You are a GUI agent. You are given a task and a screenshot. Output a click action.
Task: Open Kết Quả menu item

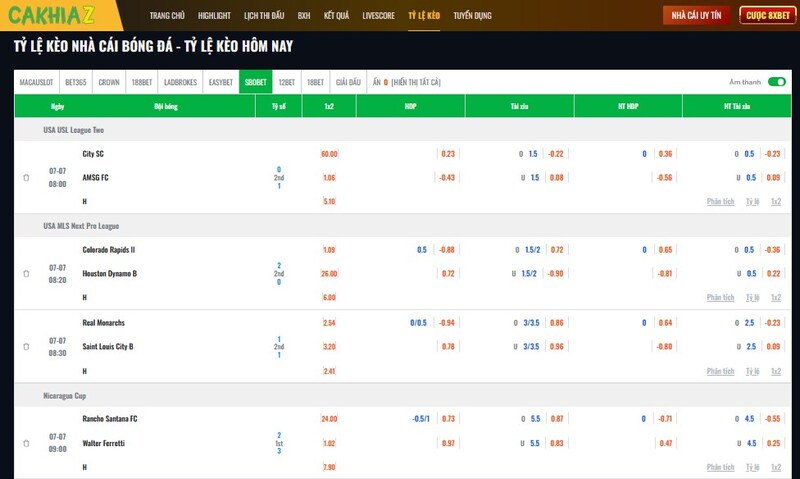(x=336, y=15)
